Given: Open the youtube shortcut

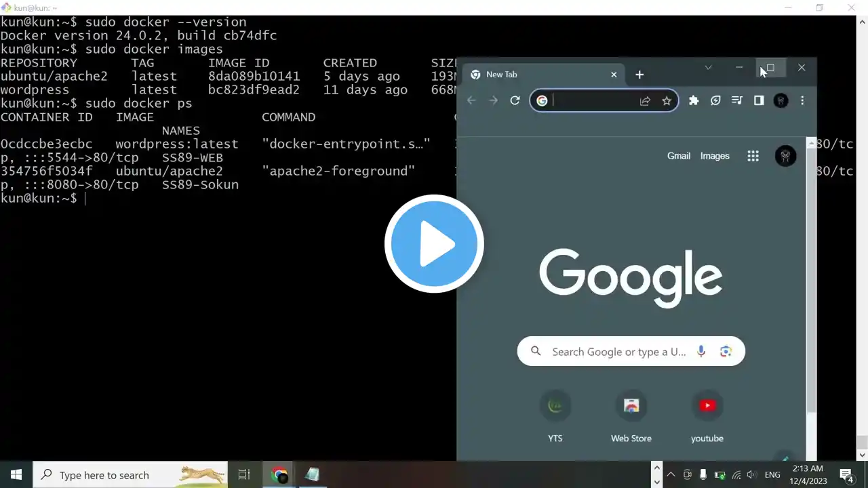Looking at the screenshot, I should pyautogui.click(x=707, y=415).
